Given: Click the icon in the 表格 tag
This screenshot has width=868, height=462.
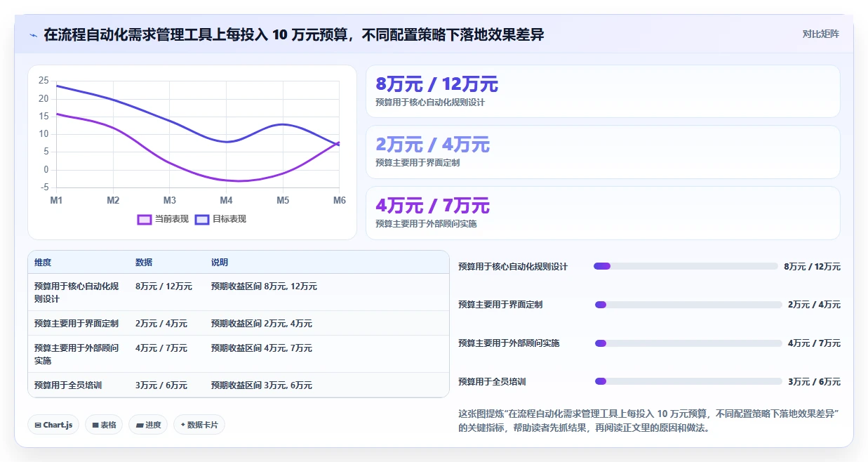Looking at the screenshot, I should point(95,425).
